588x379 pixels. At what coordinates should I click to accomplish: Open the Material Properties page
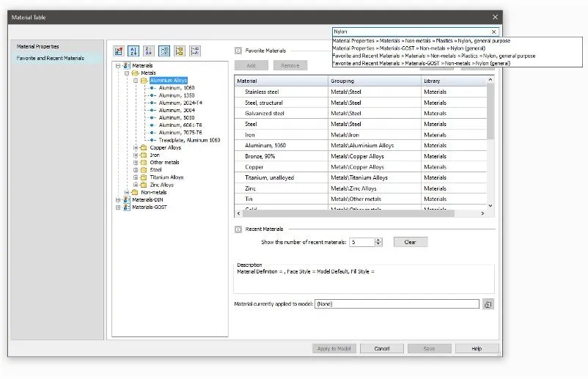(x=37, y=46)
